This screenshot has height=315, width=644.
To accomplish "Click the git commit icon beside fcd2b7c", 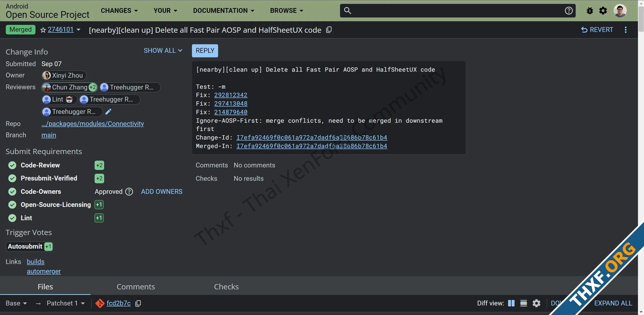I will (x=100, y=303).
